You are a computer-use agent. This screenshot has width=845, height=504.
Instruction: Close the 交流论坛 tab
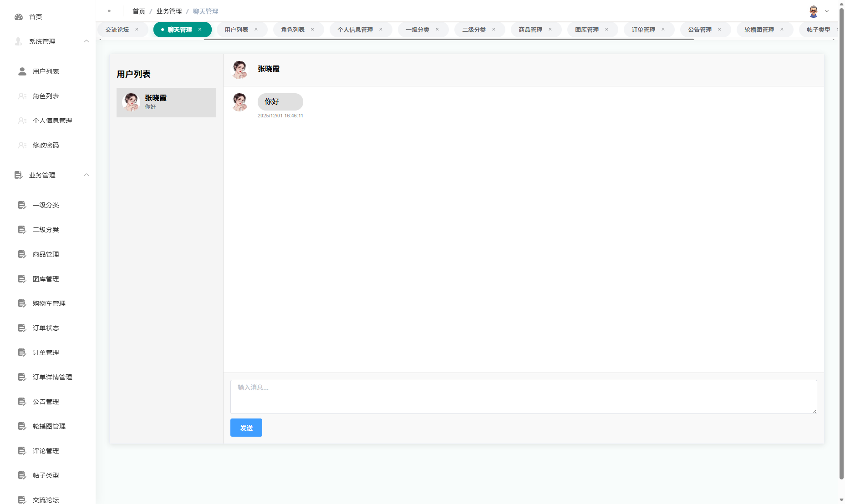pos(137,30)
